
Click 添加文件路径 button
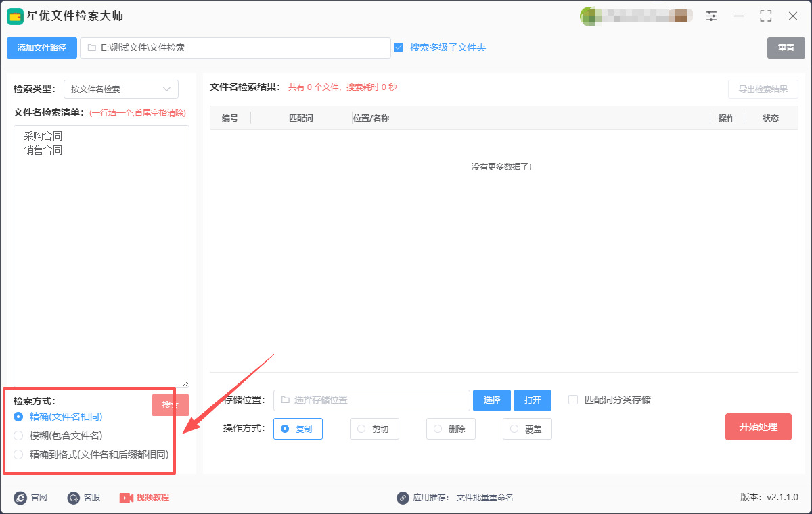pos(42,48)
